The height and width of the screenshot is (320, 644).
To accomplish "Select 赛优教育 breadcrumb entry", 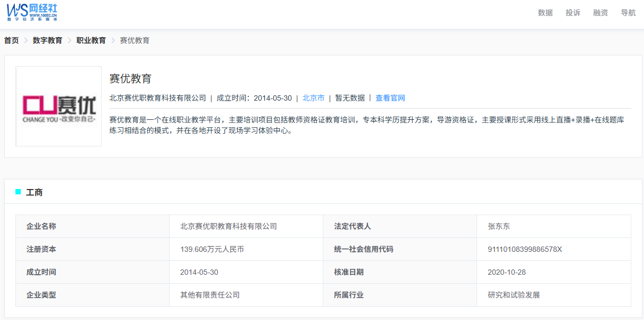I will pos(135,40).
